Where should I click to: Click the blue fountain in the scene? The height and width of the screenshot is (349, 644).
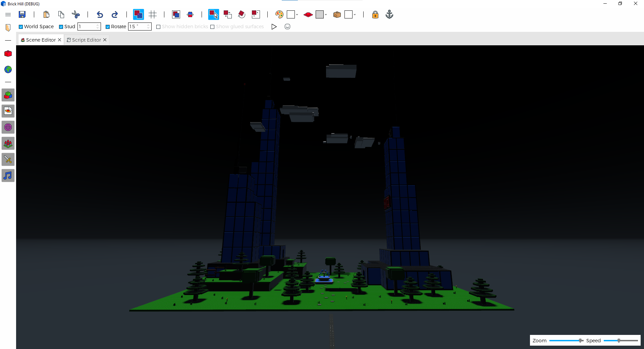pyautogui.click(x=324, y=277)
